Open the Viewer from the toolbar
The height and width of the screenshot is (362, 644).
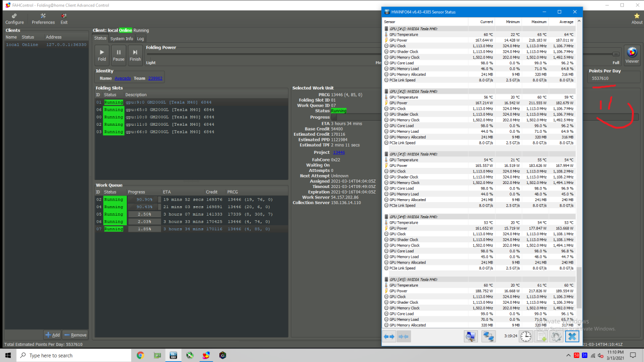click(632, 55)
